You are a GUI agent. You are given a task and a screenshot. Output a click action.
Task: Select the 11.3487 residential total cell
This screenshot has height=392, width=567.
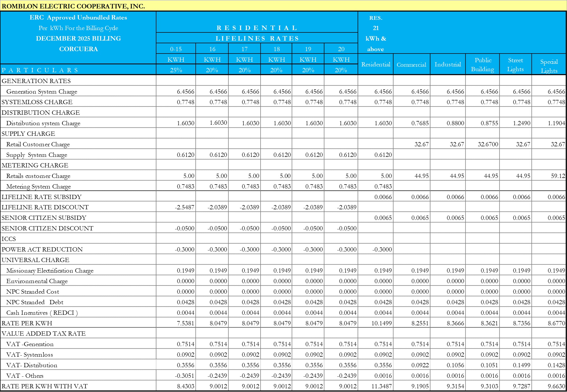[x=381, y=386]
